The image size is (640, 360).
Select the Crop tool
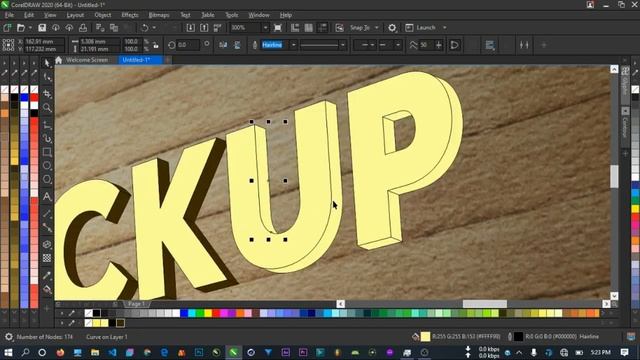click(47, 93)
